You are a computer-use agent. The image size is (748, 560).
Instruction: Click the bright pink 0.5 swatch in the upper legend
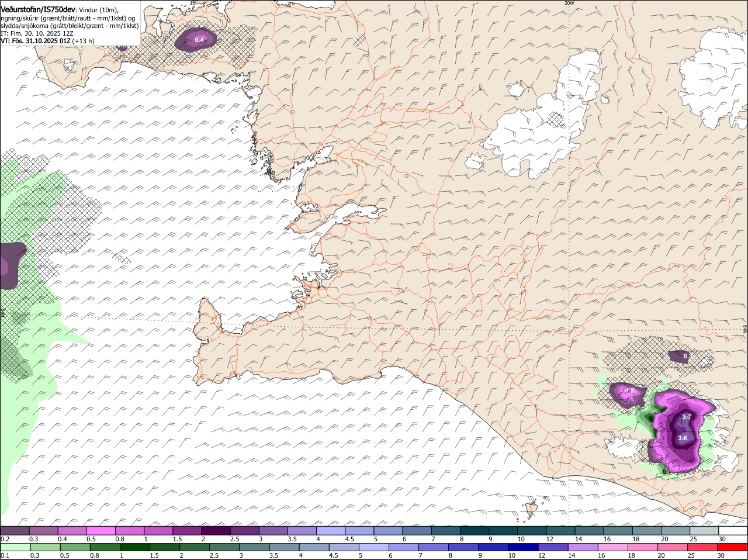click(x=101, y=531)
